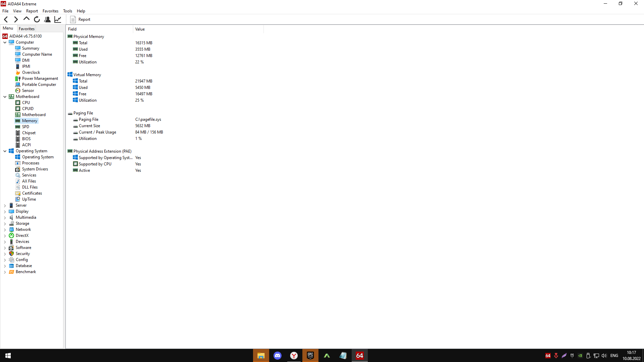Open Epic Games Launcher from taskbar
Viewport: 644px width, 362px height.
310,356
